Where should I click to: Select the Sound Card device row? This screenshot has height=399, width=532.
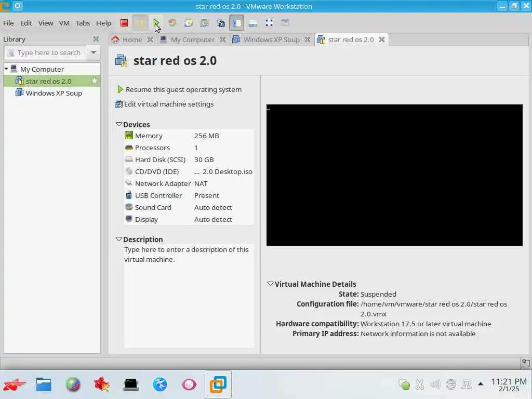[189, 207]
